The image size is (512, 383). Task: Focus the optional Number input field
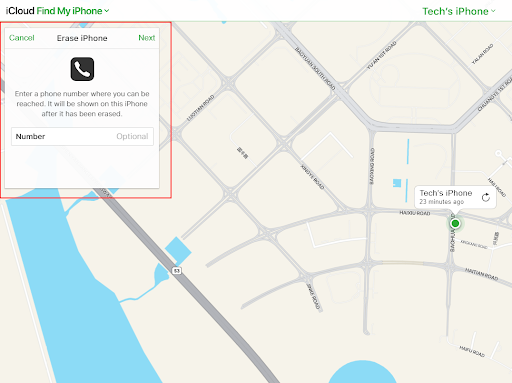(82, 136)
